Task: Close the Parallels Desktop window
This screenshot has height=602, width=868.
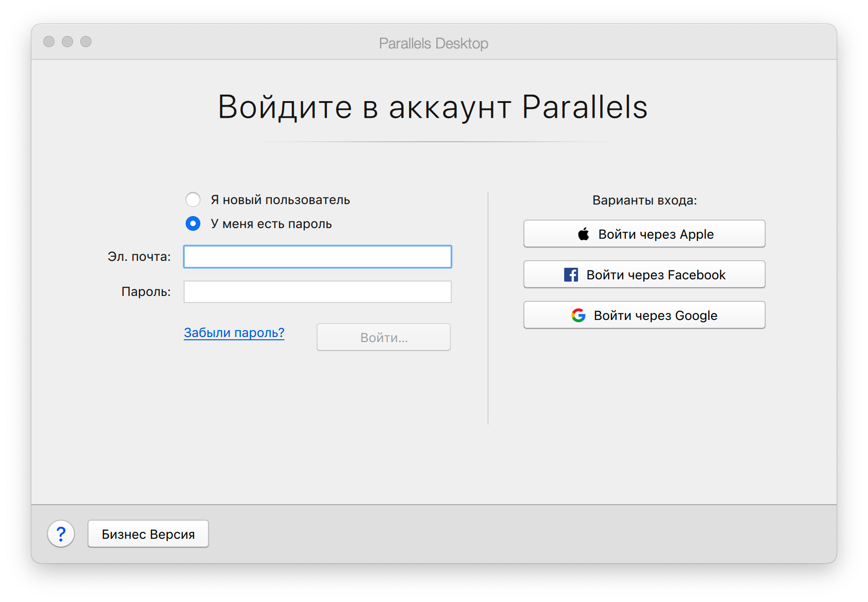Action: pos(49,42)
